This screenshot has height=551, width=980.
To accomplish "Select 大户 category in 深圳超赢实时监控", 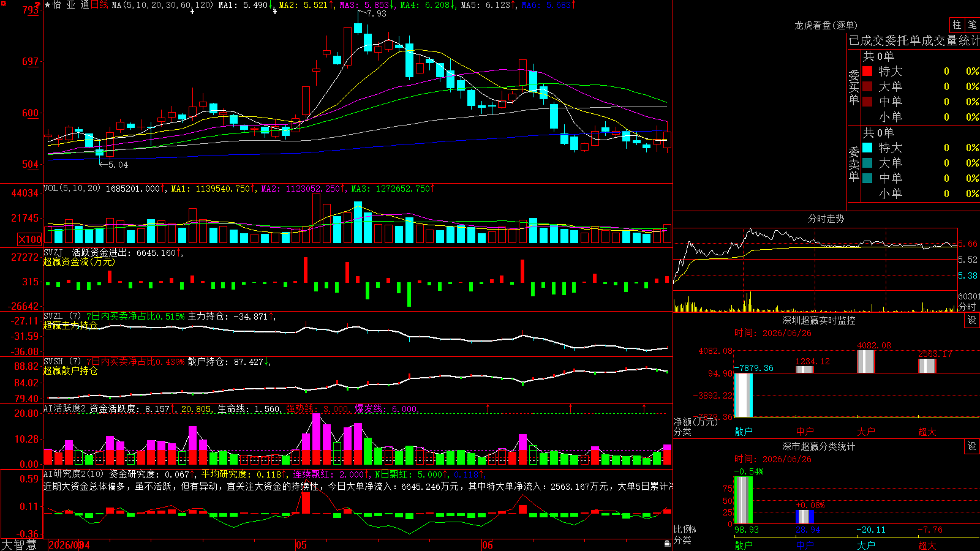I will click(866, 432).
